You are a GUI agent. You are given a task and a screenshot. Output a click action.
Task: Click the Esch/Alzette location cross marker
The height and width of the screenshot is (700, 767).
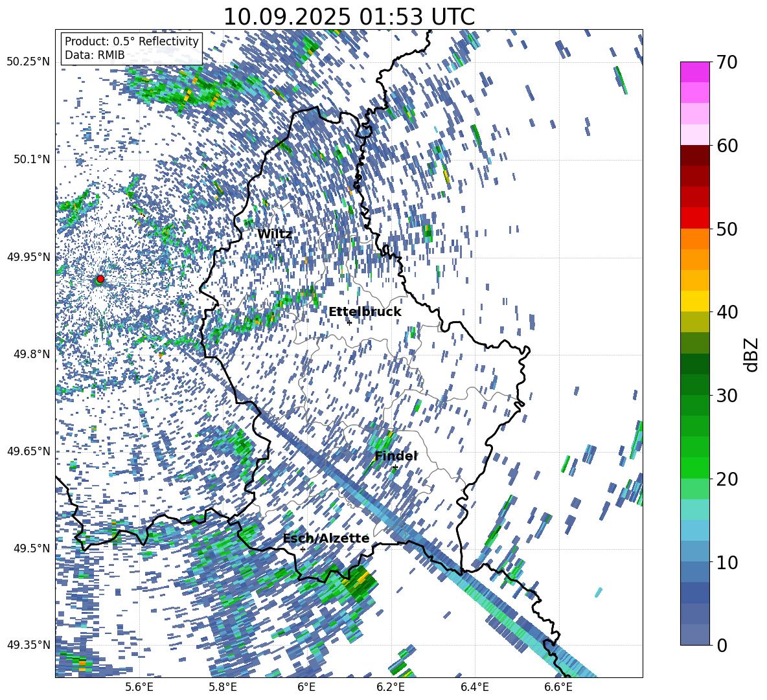(x=303, y=549)
